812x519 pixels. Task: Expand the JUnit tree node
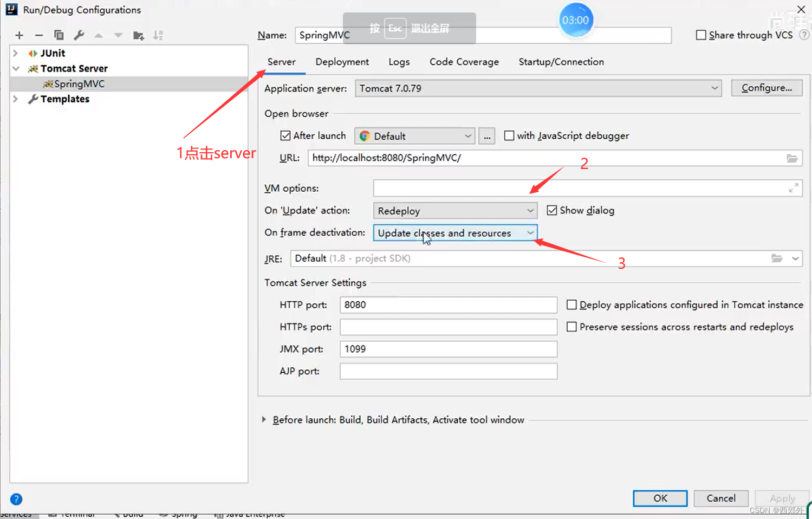click(x=16, y=53)
